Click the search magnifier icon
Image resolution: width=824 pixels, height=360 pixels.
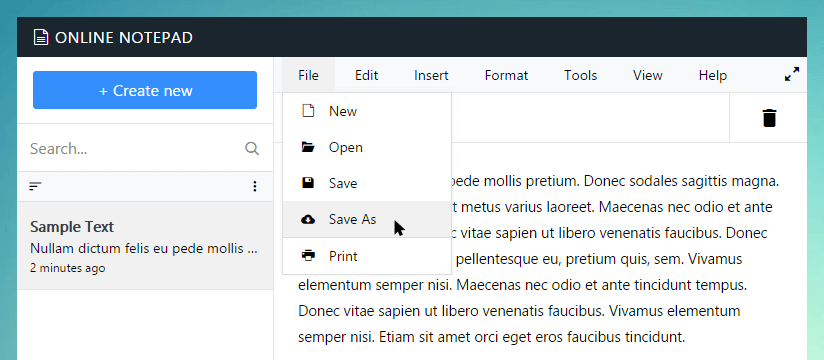coord(252,149)
